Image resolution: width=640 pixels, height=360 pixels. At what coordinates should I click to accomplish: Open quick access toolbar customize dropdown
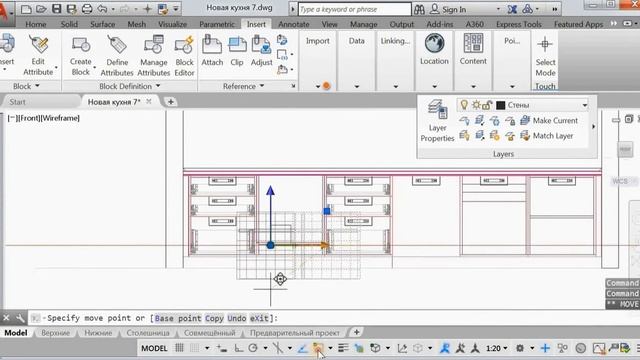[176, 9]
